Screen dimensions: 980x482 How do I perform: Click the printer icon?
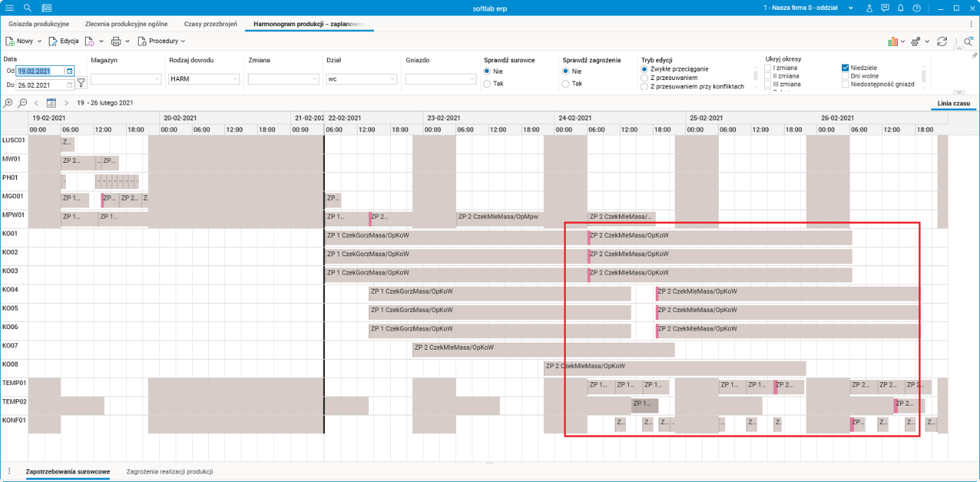tap(116, 41)
